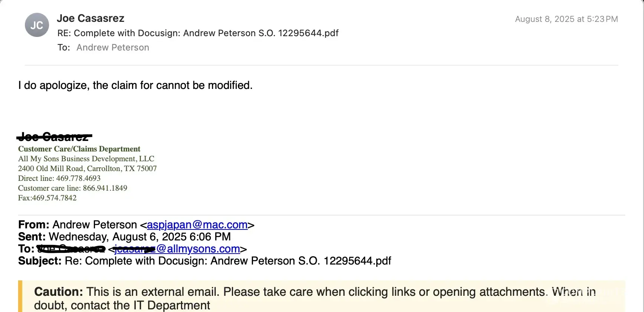This screenshot has width=644, height=312.
Task: Click All My Sons Business Development, LLC text
Action: 86,159
